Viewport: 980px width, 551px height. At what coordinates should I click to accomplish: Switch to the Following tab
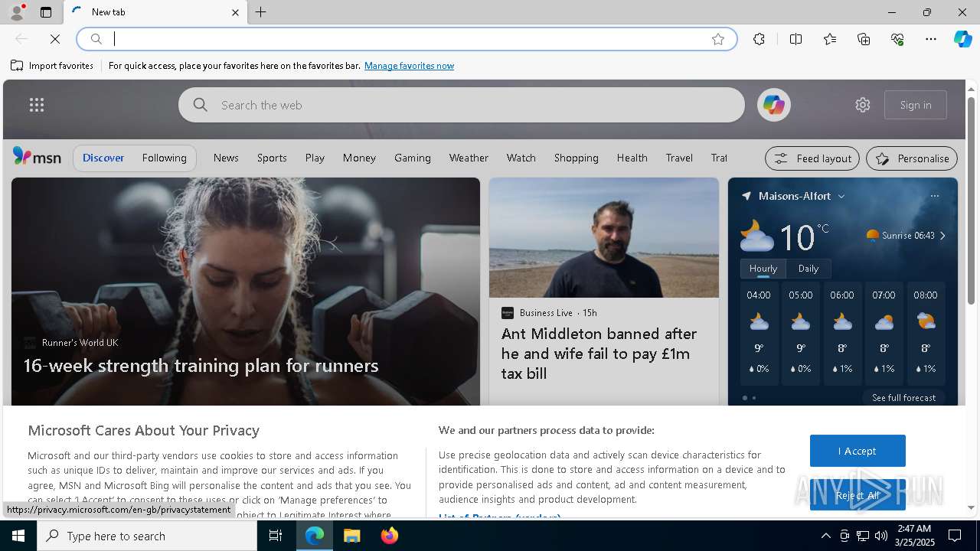coord(164,158)
